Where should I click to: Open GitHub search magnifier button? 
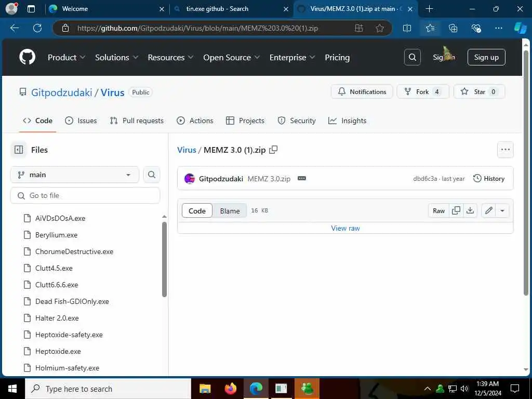point(412,57)
